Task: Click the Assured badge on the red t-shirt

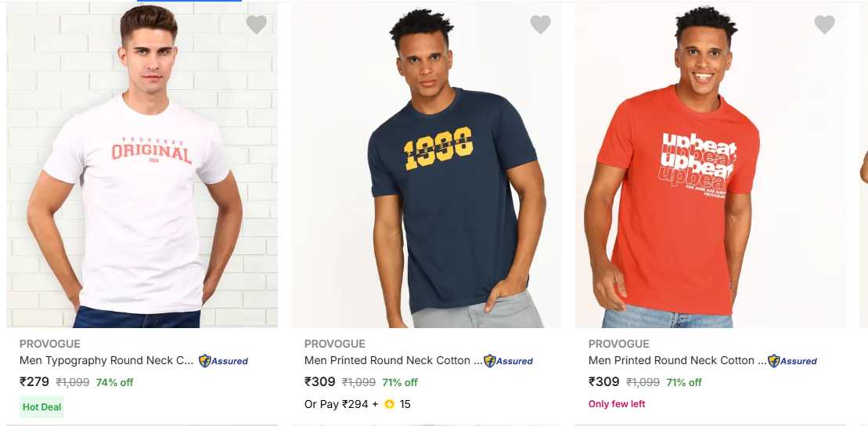Action: click(x=792, y=361)
